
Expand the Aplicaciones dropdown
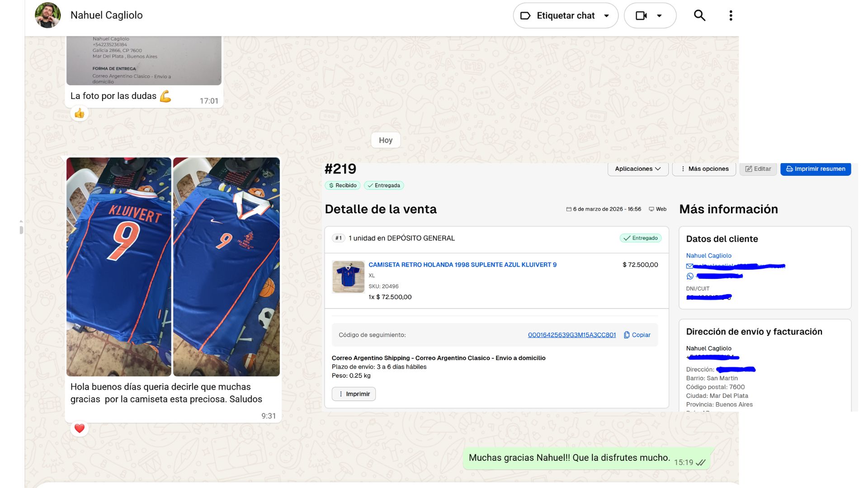click(637, 169)
